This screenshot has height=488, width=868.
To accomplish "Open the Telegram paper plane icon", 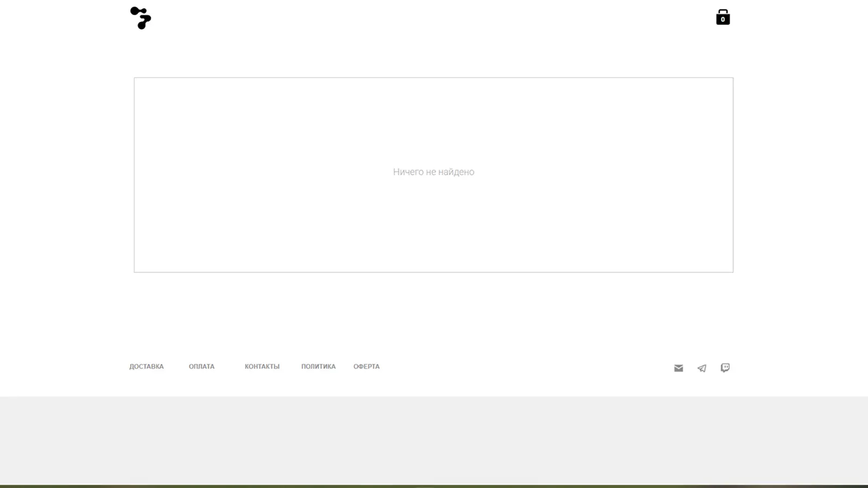I will click(701, 368).
